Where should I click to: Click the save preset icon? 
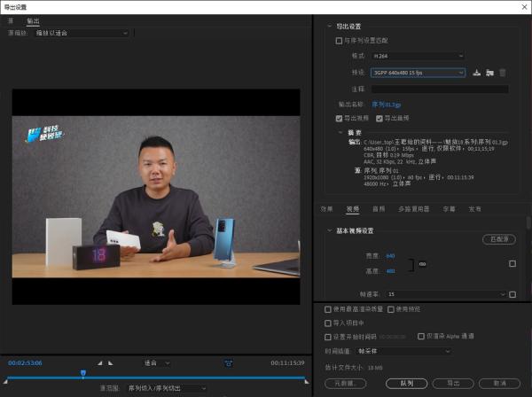(477, 73)
